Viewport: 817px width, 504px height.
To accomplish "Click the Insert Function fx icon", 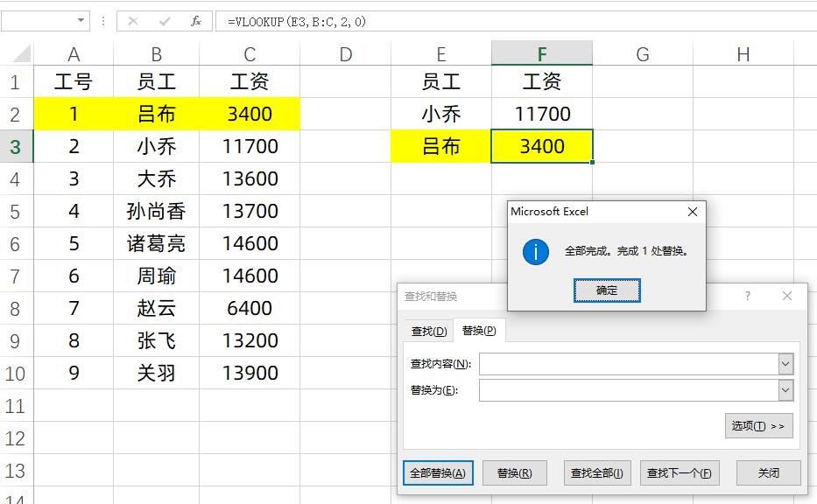I will point(194,19).
